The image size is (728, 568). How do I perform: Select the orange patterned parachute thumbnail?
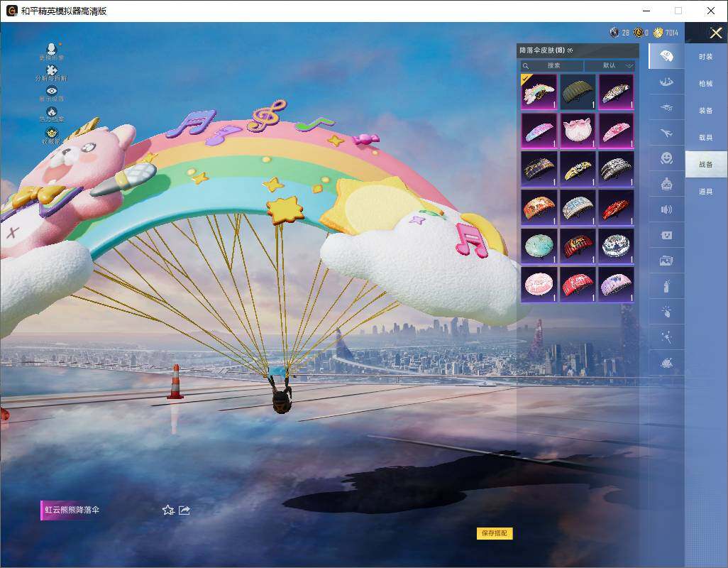pos(539,207)
